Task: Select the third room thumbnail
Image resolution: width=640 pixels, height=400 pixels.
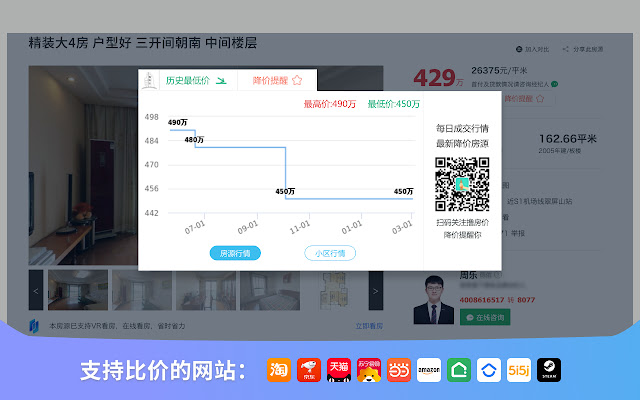Action: point(206,290)
